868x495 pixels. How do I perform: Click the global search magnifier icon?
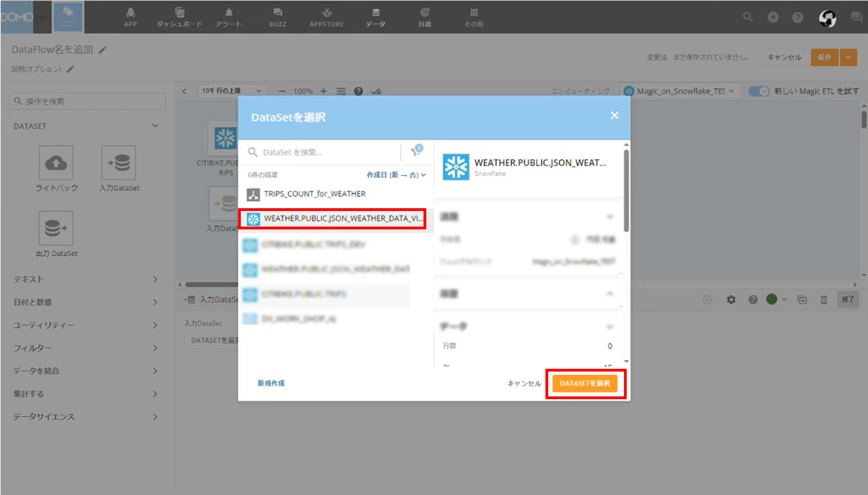click(748, 17)
